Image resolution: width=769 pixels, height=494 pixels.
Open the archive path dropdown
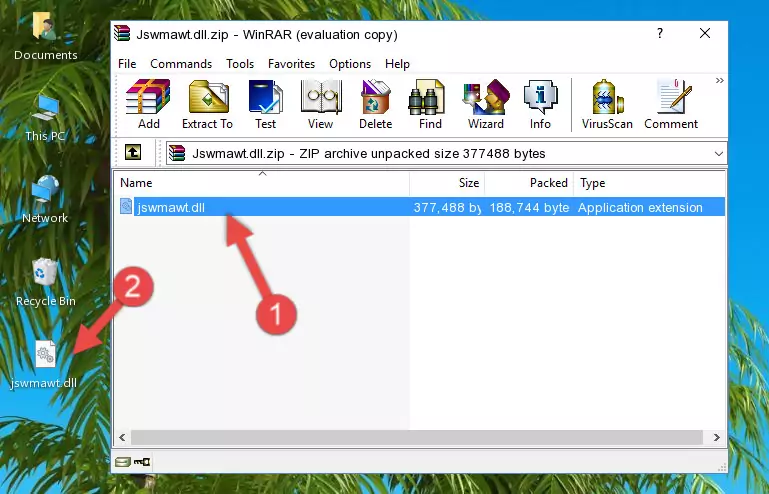(718, 154)
